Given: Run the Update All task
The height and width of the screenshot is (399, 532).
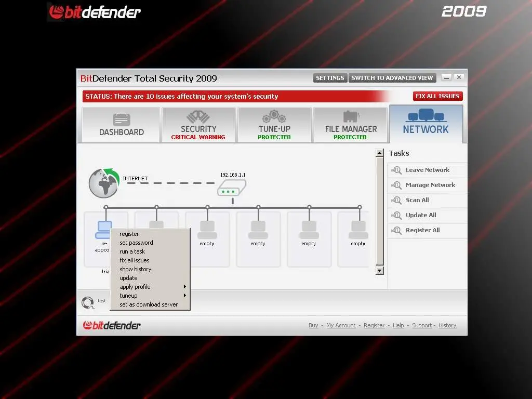Looking at the screenshot, I should click(428, 215).
